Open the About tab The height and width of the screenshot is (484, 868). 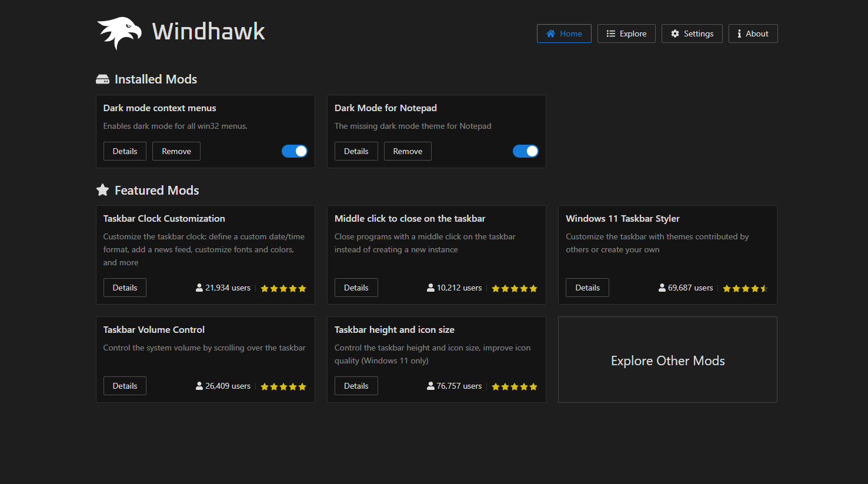pos(753,34)
